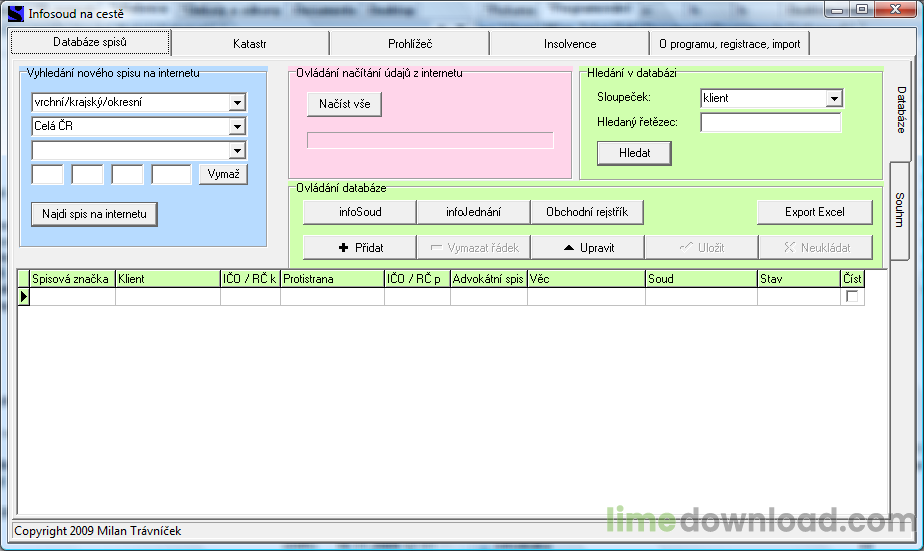Image resolution: width=924 pixels, height=551 pixels.
Task: Click the Přidat button with plus icon
Action: pos(359,248)
